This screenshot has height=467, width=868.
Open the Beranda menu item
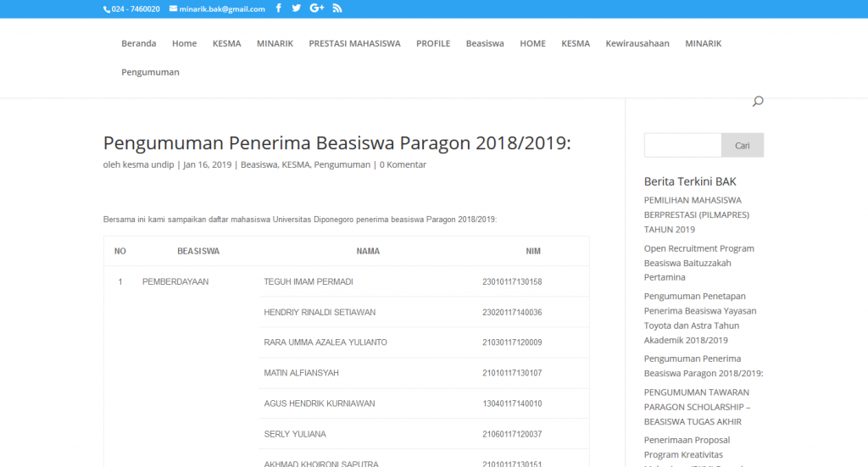(x=139, y=43)
